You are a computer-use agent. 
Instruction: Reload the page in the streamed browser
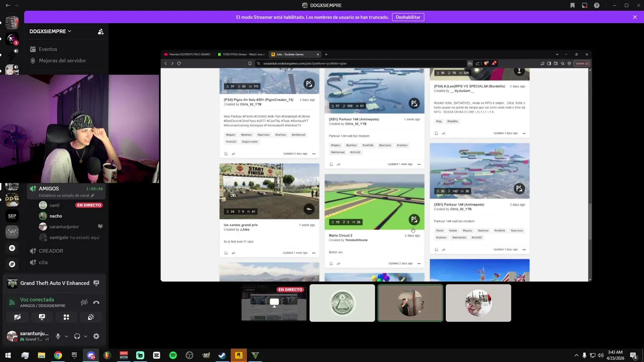(179, 63)
